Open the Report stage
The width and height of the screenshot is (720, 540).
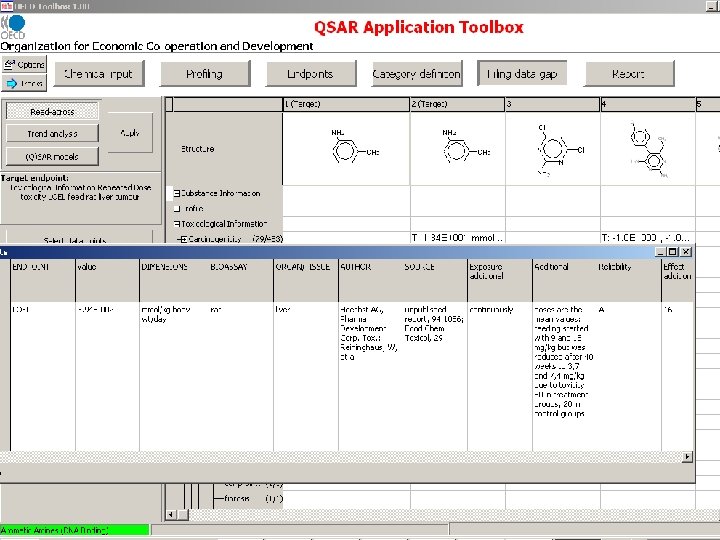629,73
